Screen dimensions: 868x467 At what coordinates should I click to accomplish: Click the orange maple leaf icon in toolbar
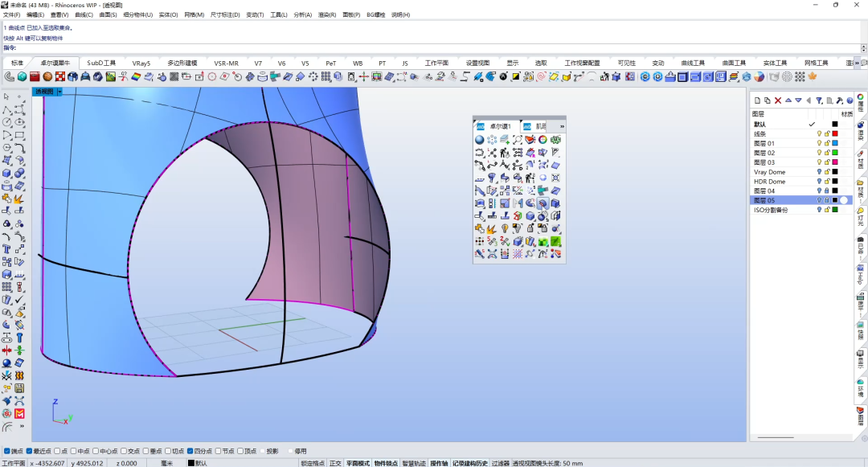click(x=813, y=77)
